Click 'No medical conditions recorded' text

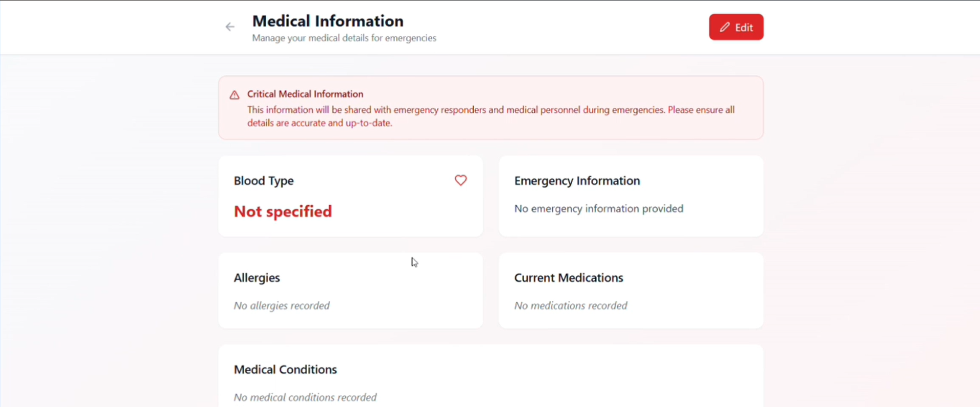(305, 397)
